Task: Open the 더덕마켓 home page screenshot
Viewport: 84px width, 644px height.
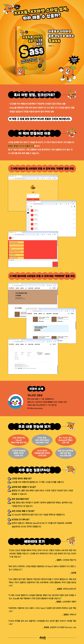Action: [33, 300]
